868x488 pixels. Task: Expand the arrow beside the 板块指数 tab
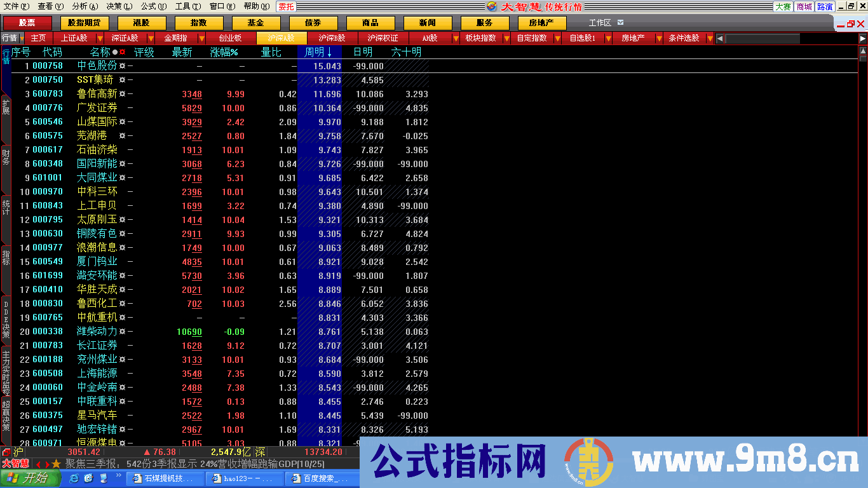pyautogui.click(x=506, y=38)
